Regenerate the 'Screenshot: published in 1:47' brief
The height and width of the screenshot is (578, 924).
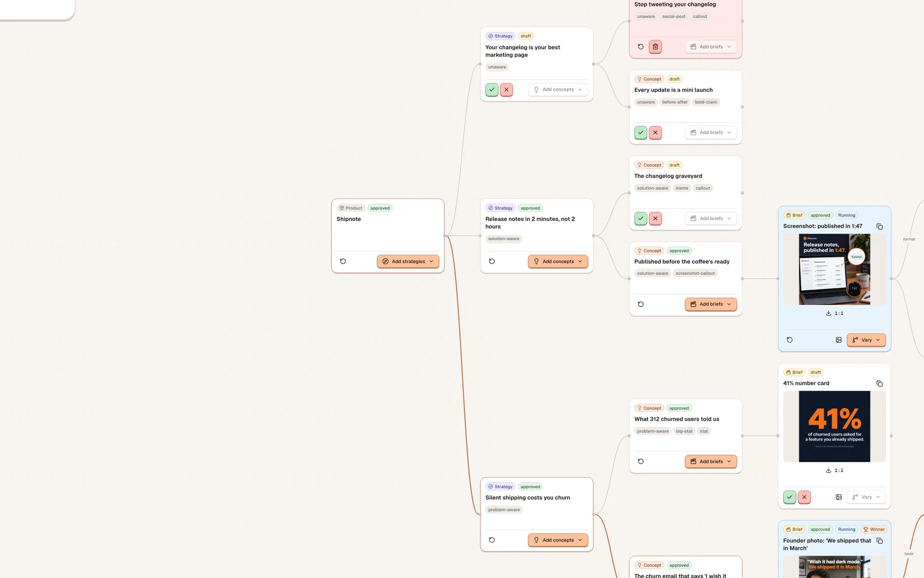[x=790, y=340]
